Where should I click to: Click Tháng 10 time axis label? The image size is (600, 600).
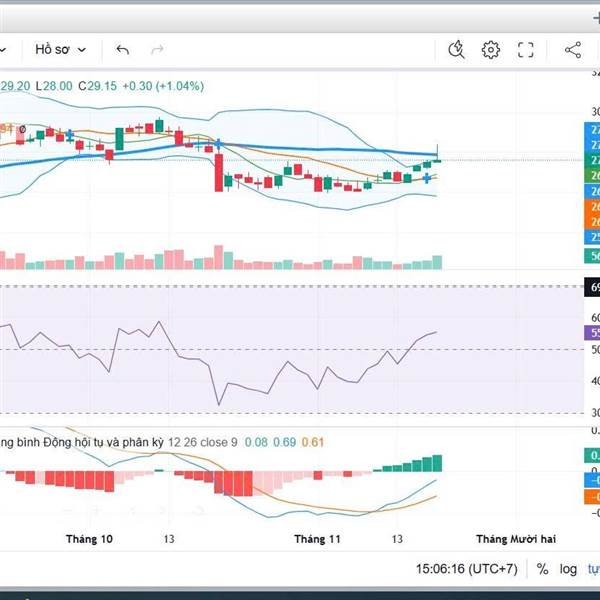point(89,539)
